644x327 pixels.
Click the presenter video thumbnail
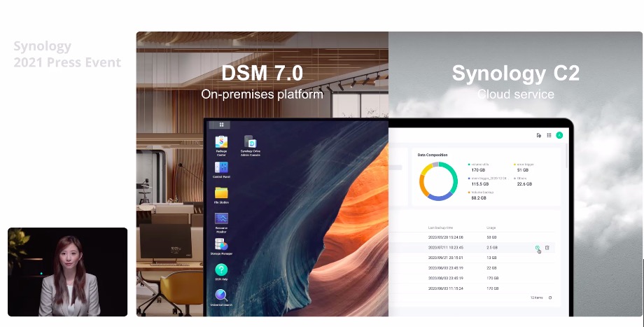(x=68, y=272)
